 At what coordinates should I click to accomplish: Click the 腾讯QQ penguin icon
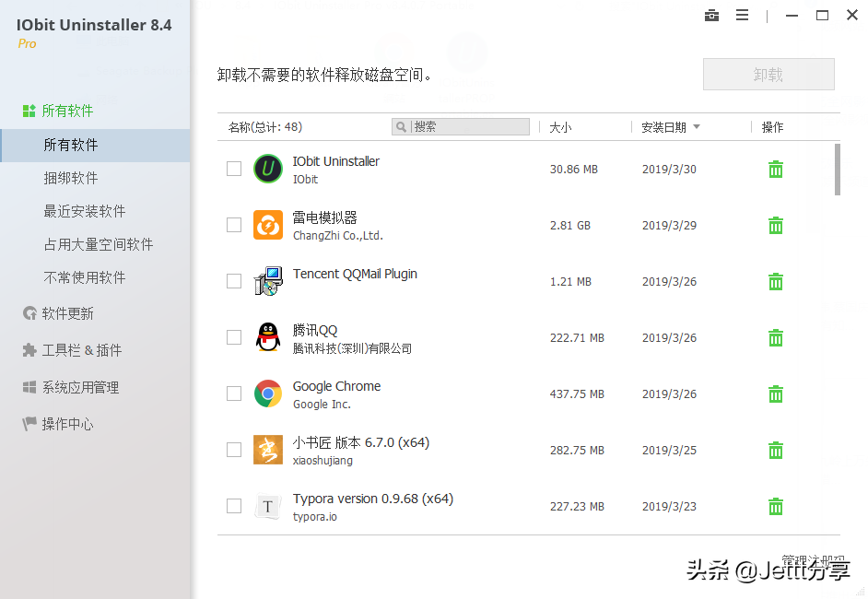(268, 337)
